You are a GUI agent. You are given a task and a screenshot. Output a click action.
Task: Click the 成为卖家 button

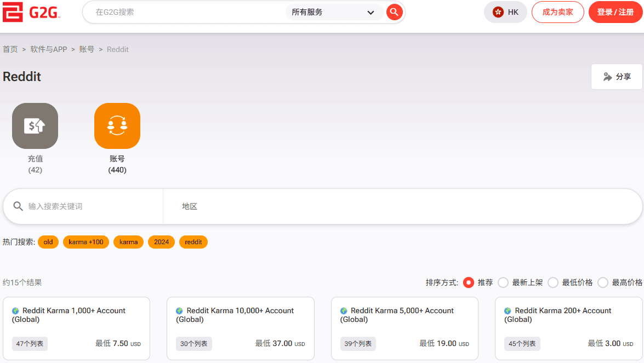tap(557, 12)
